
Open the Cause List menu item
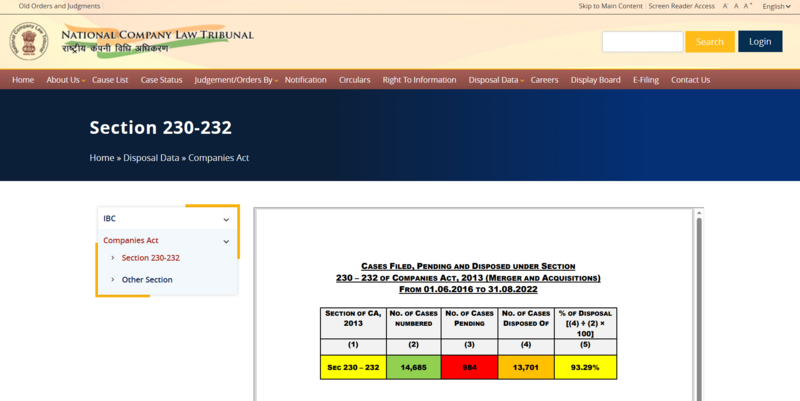click(x=110, y=80)
